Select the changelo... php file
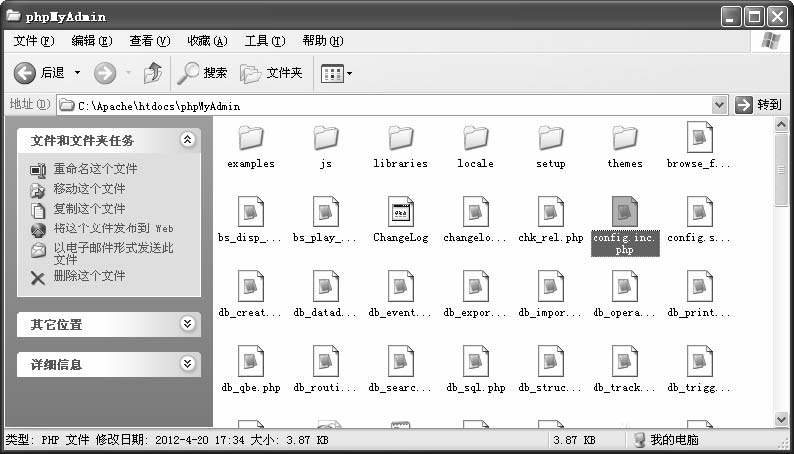Image resolution: width=794 pixels, height=454 pixels. tap(475, 220)
